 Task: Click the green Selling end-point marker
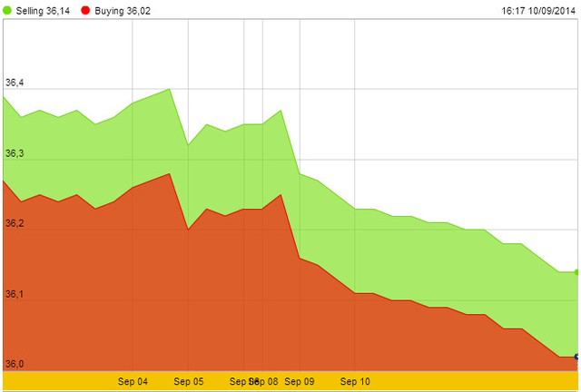(x=577, y=271)
